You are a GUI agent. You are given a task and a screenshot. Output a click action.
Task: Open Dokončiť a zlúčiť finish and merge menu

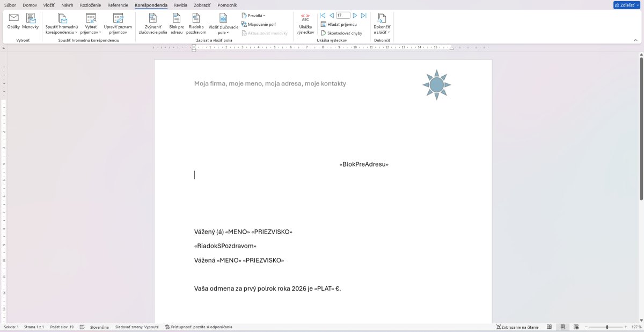click(x=382, y=24)
